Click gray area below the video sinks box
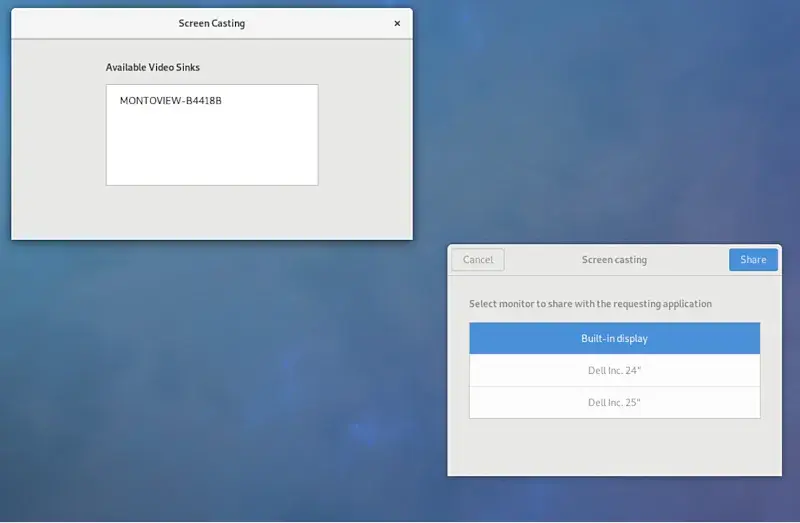Image resolution: width=800 pixels, height=523 pixels. (x=212, y=212)
